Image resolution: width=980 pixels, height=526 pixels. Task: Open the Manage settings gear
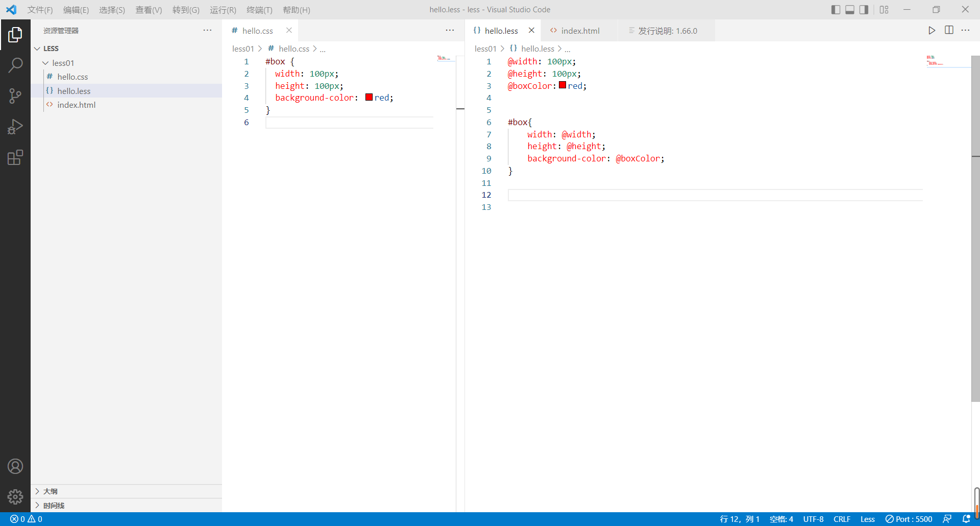tap(15, 497)
